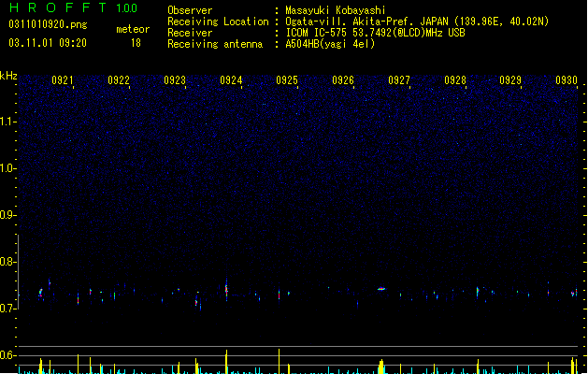Click the HROFFT 1.00 title text
Screen dimensions: 588x374
[x=73, y=7]
